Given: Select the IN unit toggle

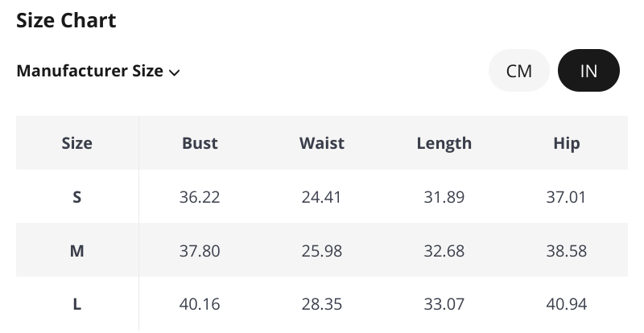Looking at the screenshot, I should (x=588, y=71).
